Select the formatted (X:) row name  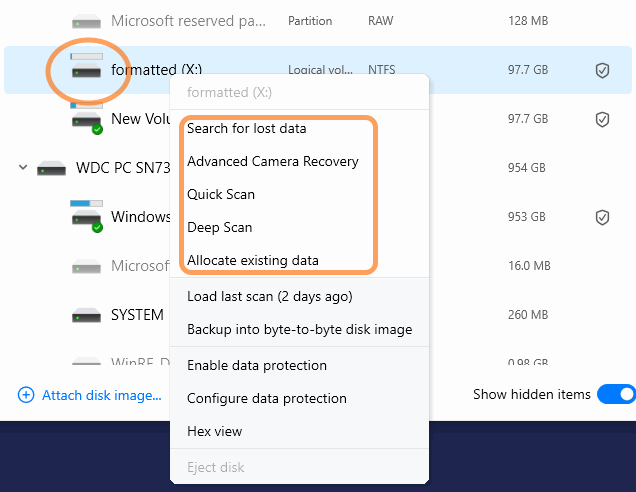tap(157, 70)
